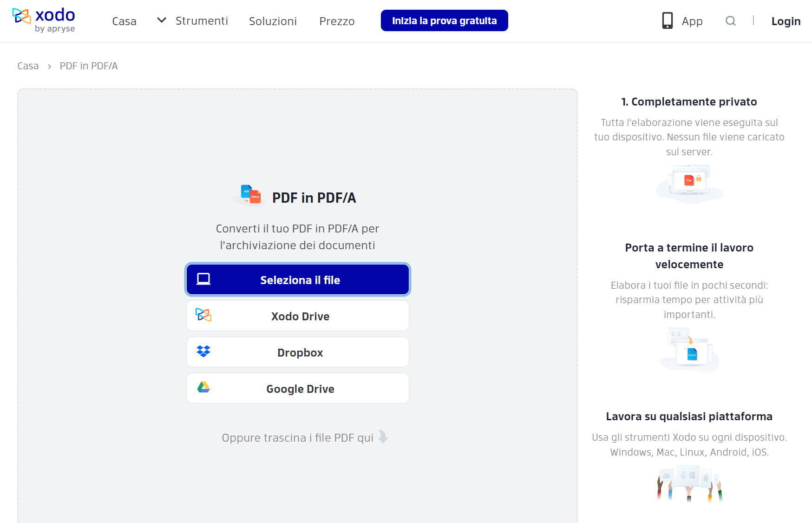Click the laptop icon on Seleziona il file
The width and height of the screenshot is (812, 523).
click(x=203, y=279)
